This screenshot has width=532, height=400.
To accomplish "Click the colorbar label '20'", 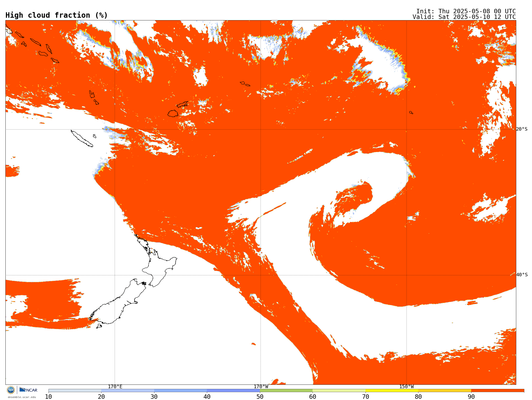I will pos(101,397).
